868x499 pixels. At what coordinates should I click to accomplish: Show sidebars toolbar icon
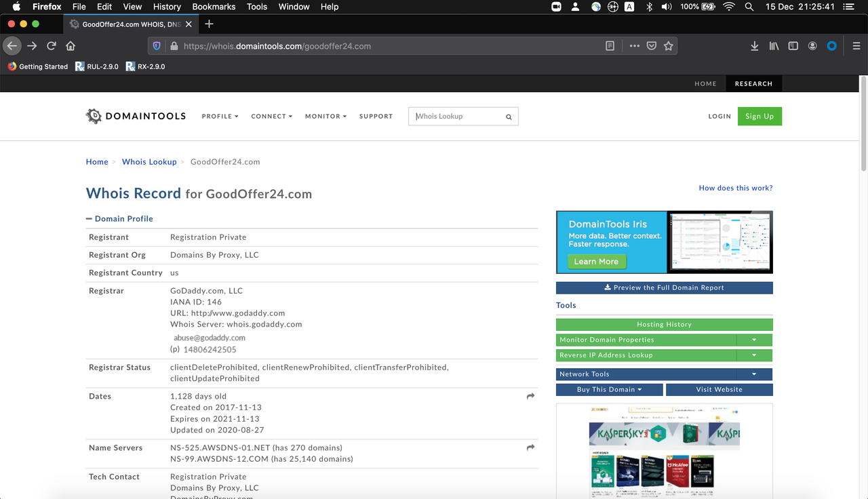click(x=793, y=46)
